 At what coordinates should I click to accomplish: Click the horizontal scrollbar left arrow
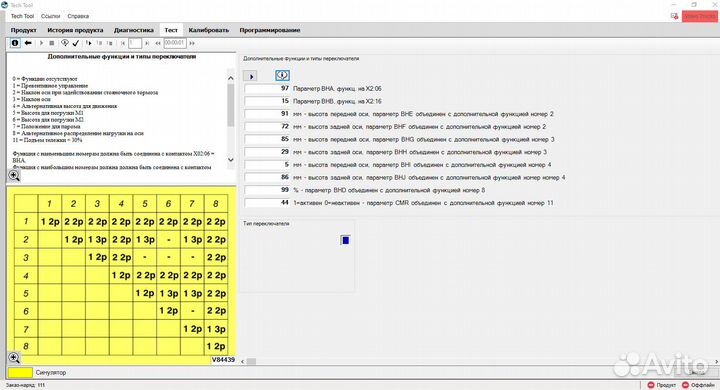(242, 362)
